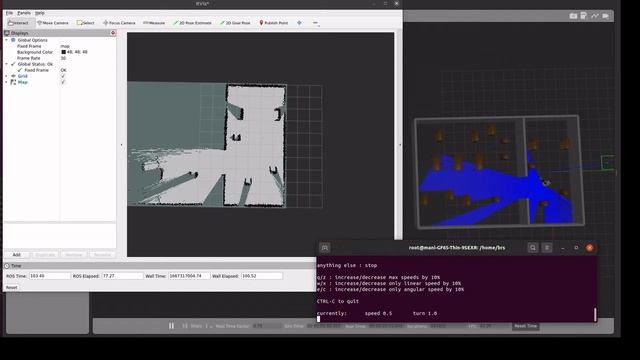Click the occupancy map in the RViz view
Image resolution: width=640 pixels, height=360 pixels.
pyautogui.click(x=207, y=144)
